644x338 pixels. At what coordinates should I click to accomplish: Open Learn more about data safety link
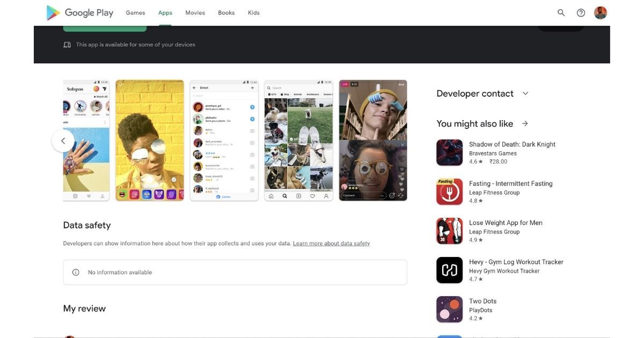pos(331,244)
